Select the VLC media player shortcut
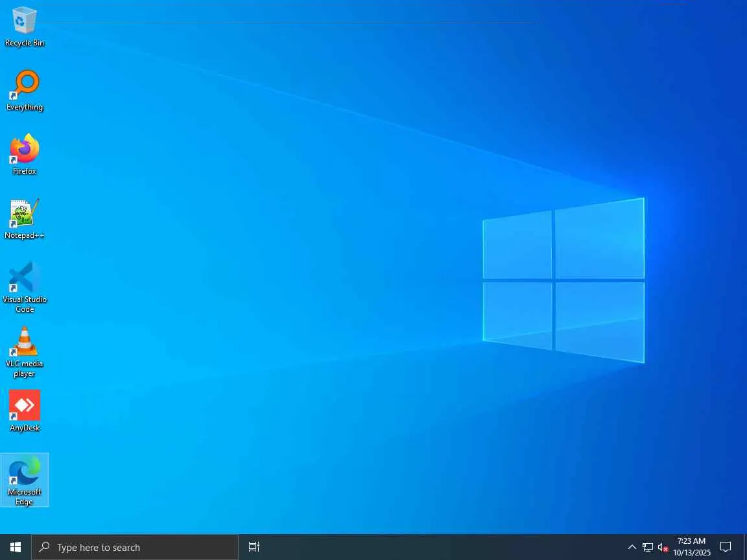Screen dimensions: 747x560 (24, 351)
